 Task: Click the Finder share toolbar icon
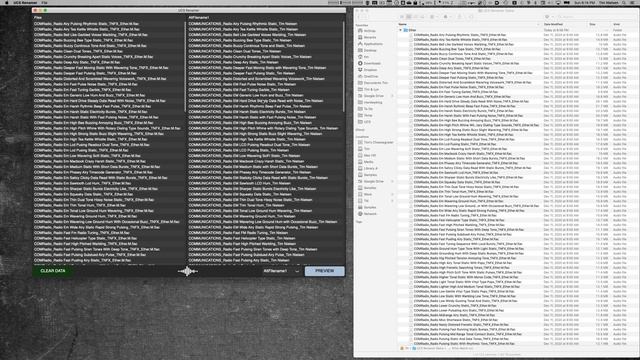point(460,17)
